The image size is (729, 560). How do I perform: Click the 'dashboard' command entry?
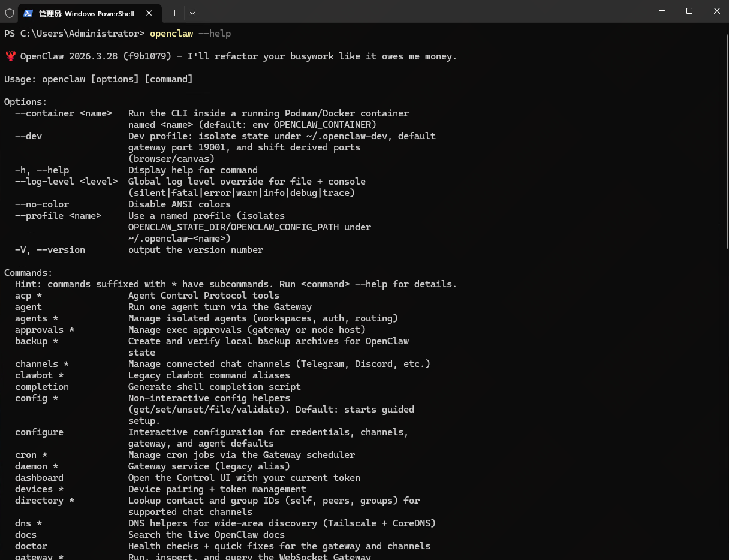39,478
